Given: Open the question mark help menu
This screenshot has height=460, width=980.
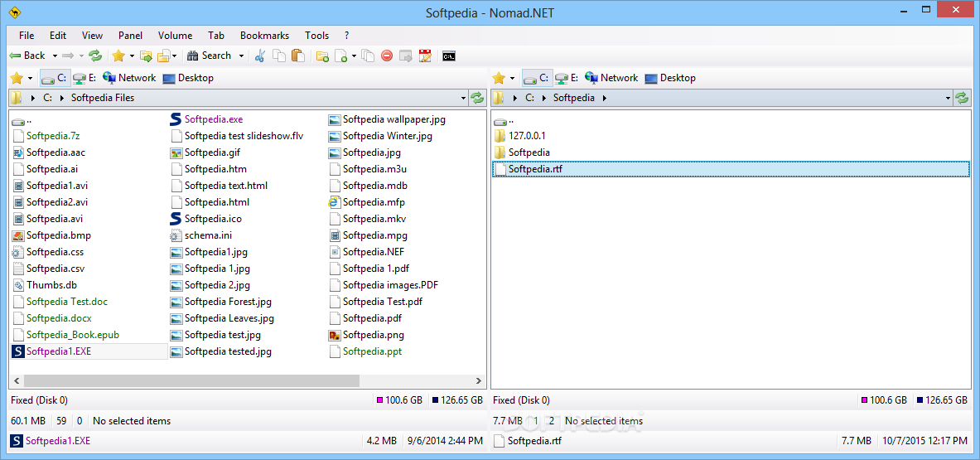Looking at the screenshot, I should click(x=347, y=36).
